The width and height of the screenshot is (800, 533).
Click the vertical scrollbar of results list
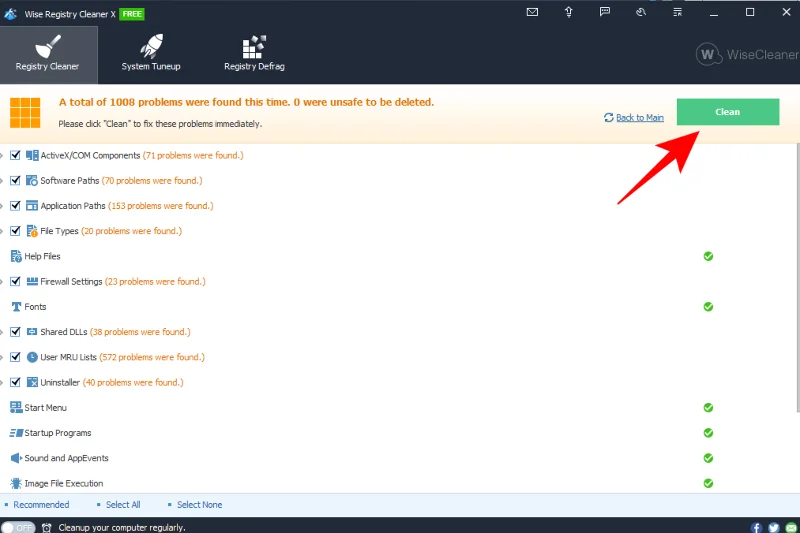coord(796,300)
